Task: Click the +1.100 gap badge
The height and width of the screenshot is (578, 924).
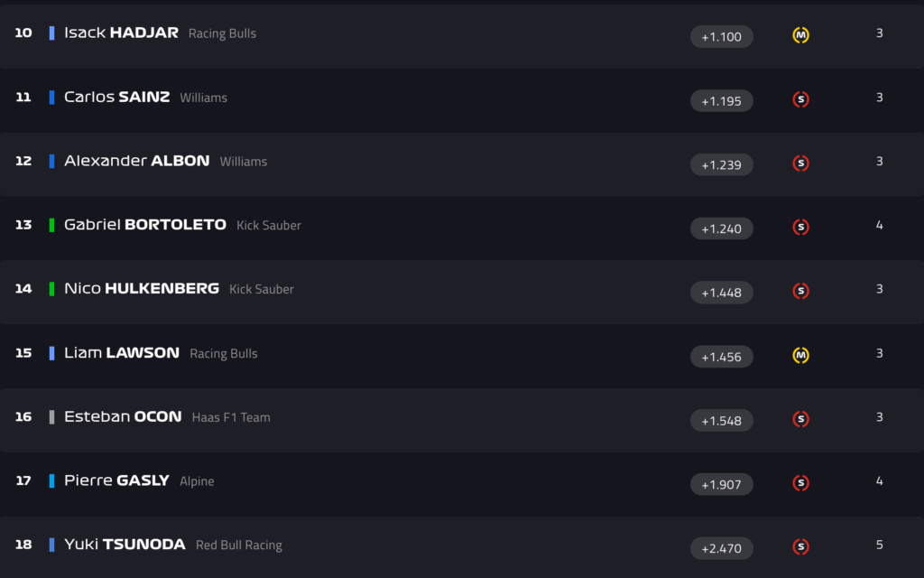Action: point(721,37)
